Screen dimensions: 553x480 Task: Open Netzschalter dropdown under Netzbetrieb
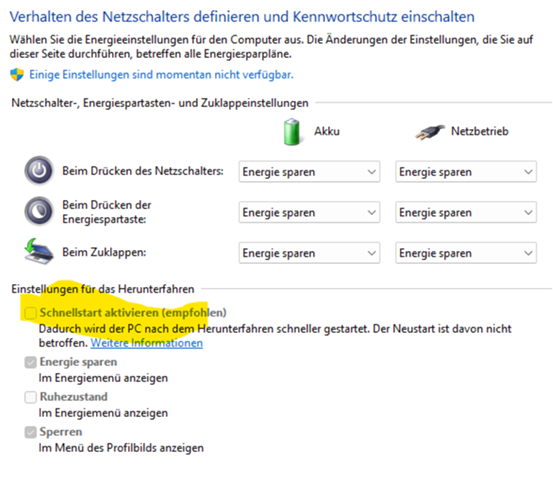pos(466,172)
